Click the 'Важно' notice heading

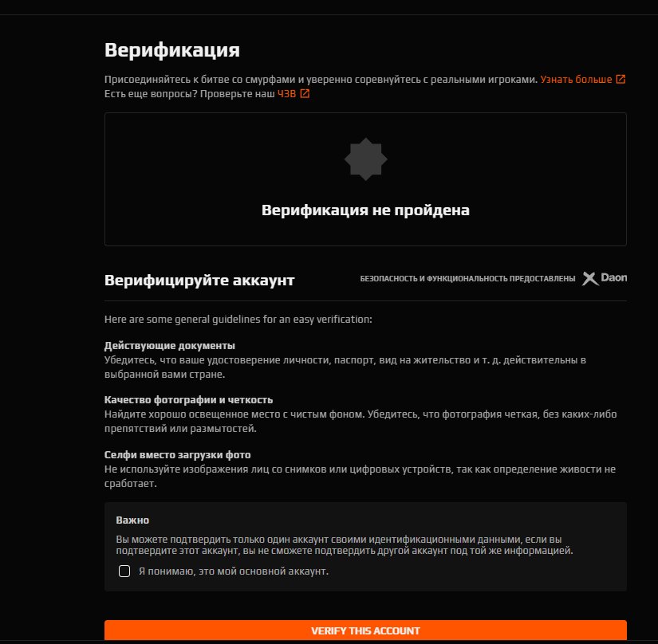[132, 520]
